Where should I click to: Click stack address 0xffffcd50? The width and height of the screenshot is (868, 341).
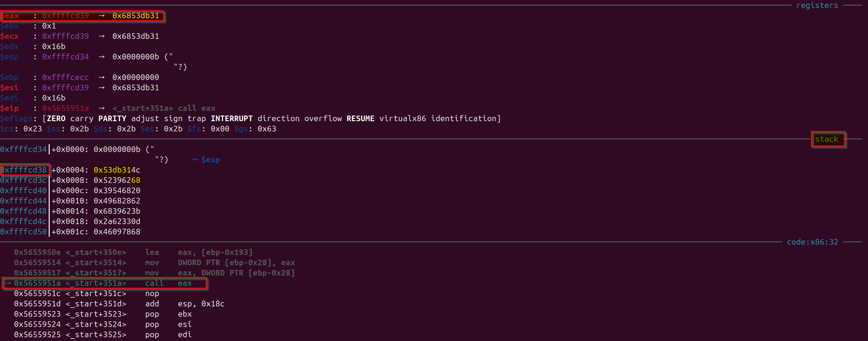tap(23, 232)
